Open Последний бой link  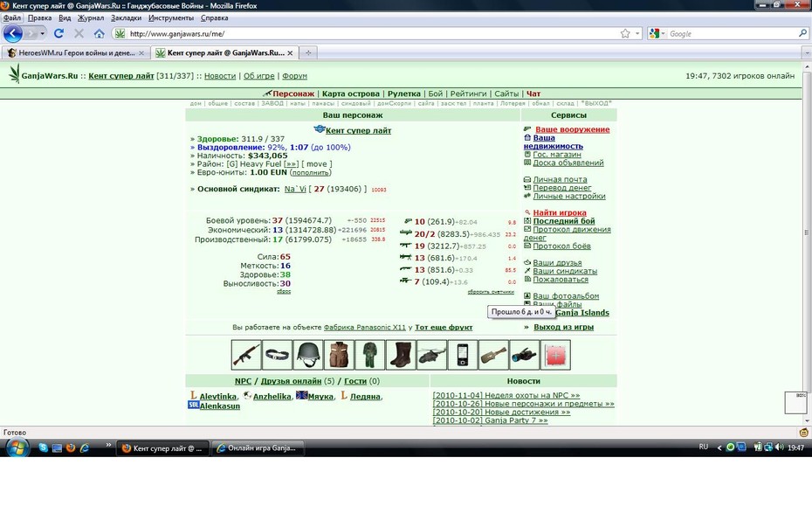(x=564, y=221)
